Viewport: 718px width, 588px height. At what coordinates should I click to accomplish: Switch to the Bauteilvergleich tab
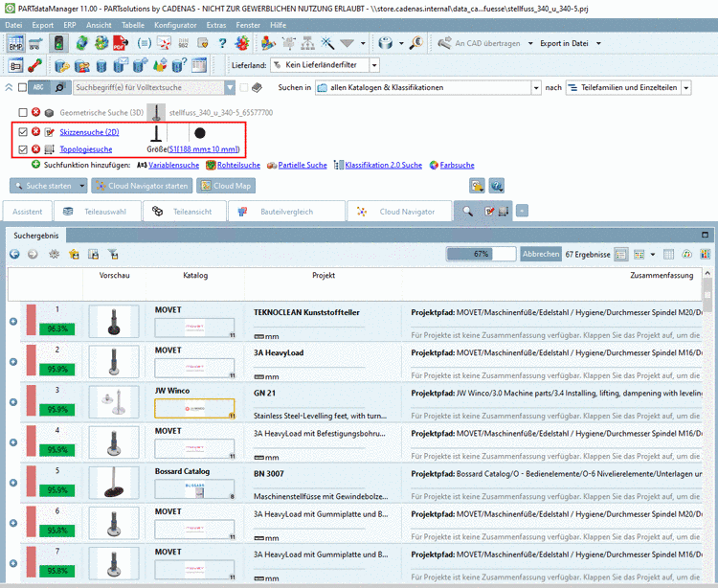[x=286, y=211]
